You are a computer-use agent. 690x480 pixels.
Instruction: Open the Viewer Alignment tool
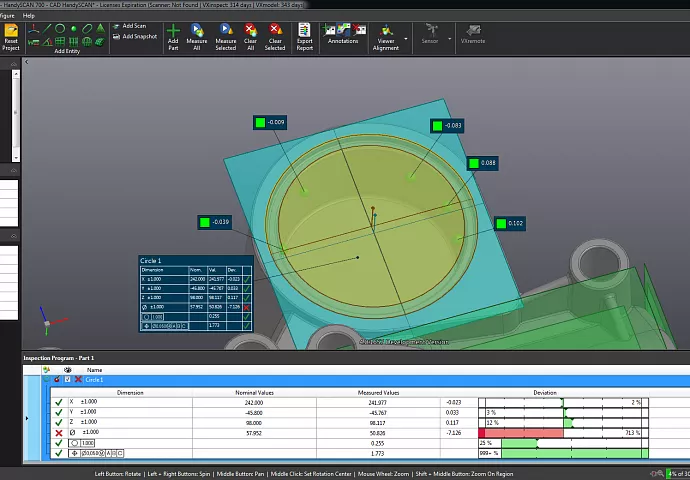[386, 37]
